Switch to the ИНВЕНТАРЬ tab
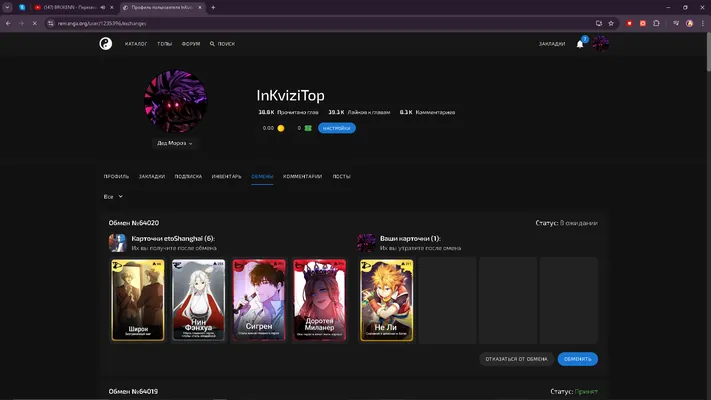The width and height of the screenshot is (711, 400). point(226,176)
